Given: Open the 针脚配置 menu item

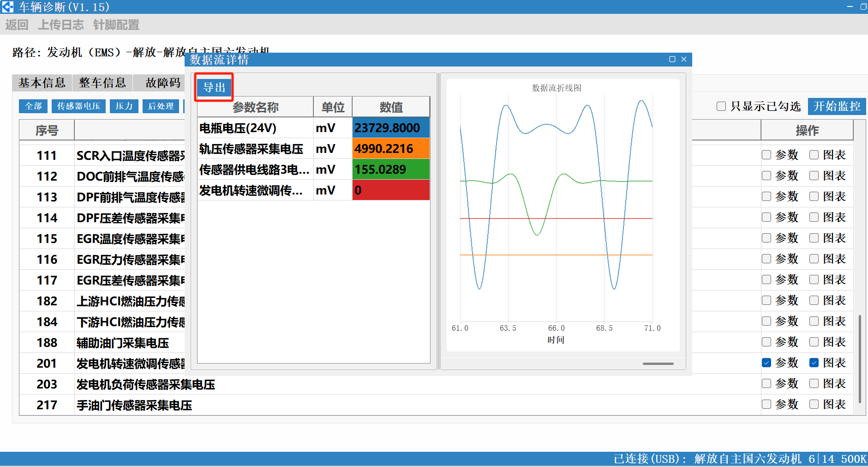Looking at the screenshot, I should tap(116, 25).
